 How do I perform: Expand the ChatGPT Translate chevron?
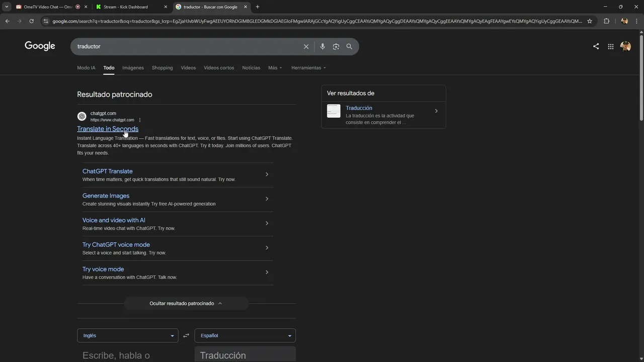tap(267, 174)
